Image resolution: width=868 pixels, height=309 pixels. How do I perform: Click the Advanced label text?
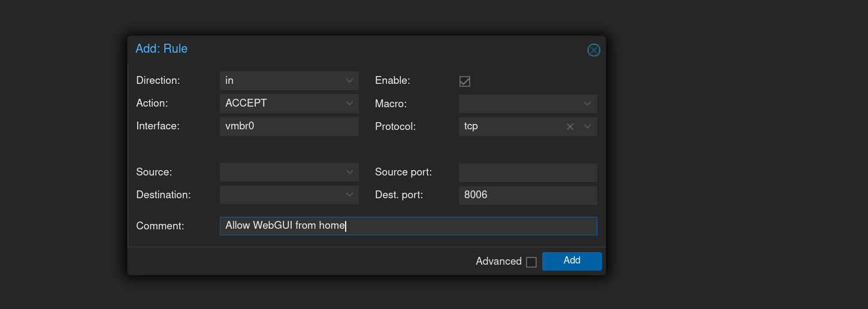(498, 261)
